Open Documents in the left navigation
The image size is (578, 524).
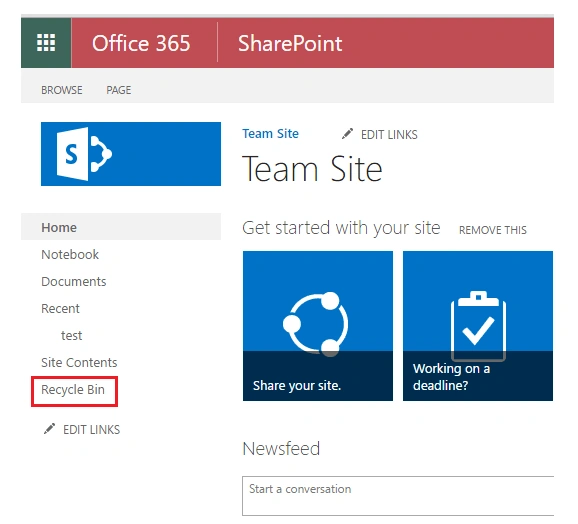[x=74, y=281]
